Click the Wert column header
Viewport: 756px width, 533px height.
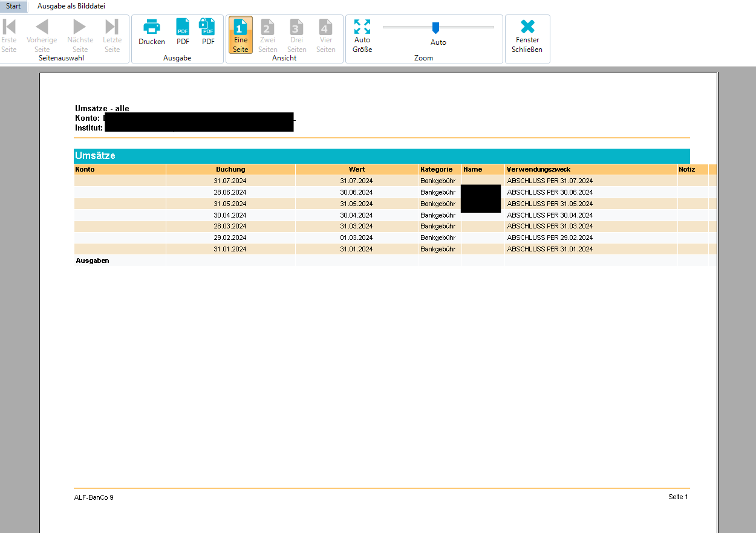click(357, 170)
